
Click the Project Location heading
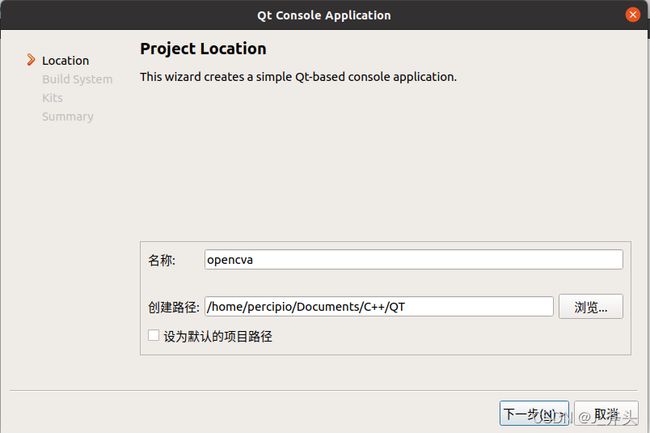click(203, 49)
